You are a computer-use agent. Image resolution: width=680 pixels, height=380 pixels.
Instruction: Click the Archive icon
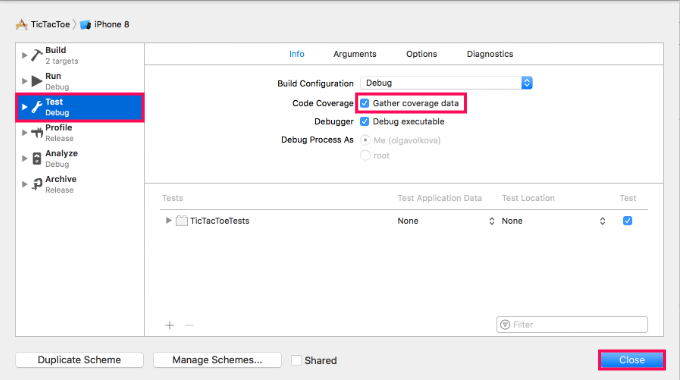(37, 184)
